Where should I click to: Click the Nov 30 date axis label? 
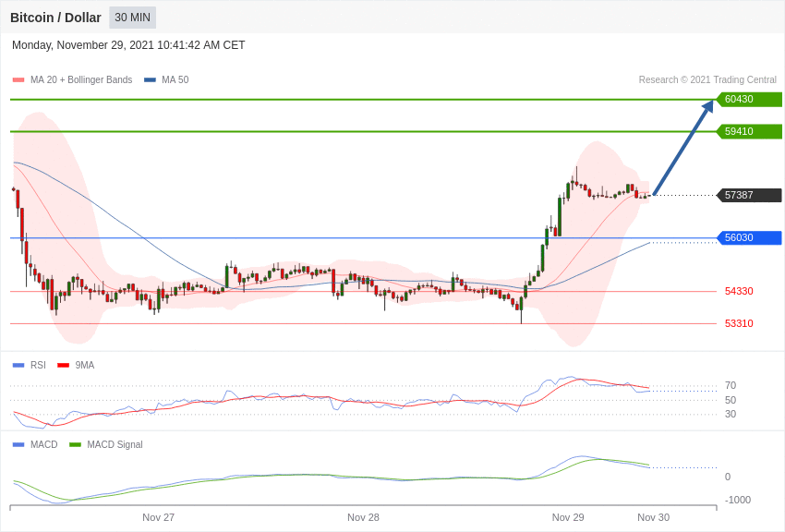653,517
